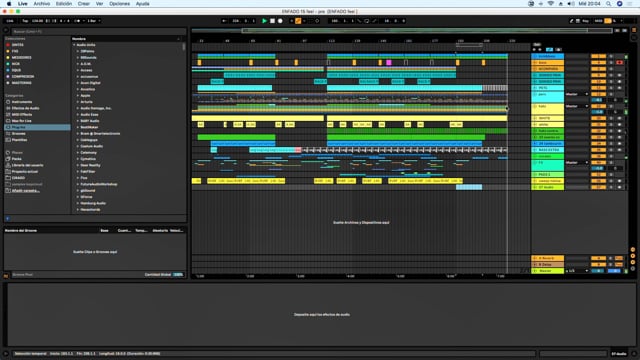Start playback with the green play button
Image resolution: width=640 pixels, height=360 pixels.
tap(264, 21)
